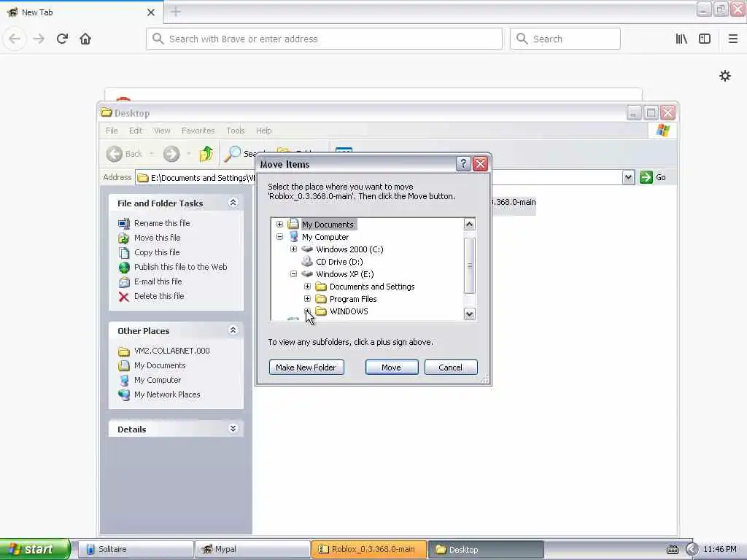Click E-mail this file
The height and width of the screenshot is (560, 747).
coord(158,281)
